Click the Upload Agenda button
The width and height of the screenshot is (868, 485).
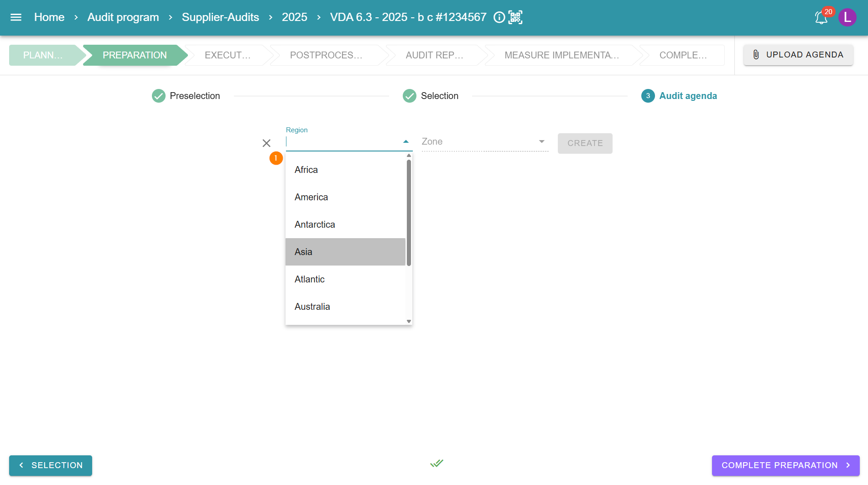pos(798,55)
